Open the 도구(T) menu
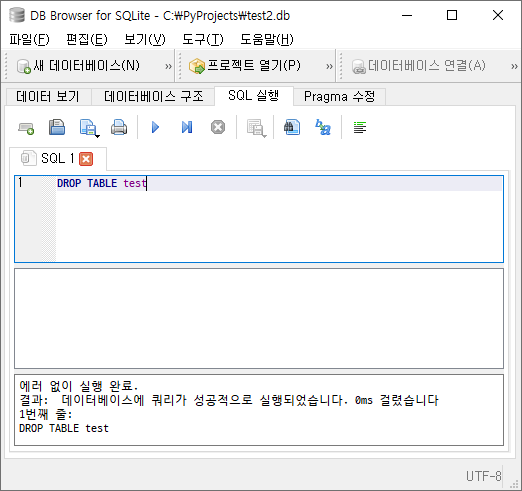This screenshot has width=522, height=491. tap(203, 39)
